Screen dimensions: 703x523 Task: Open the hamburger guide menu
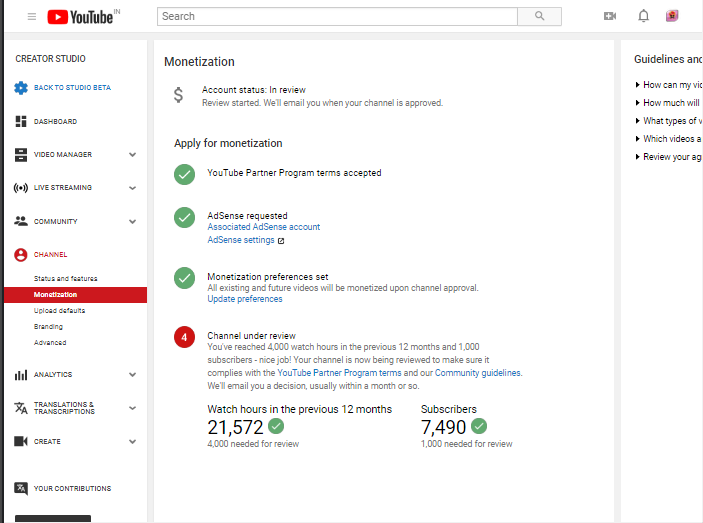click(31, 17)
